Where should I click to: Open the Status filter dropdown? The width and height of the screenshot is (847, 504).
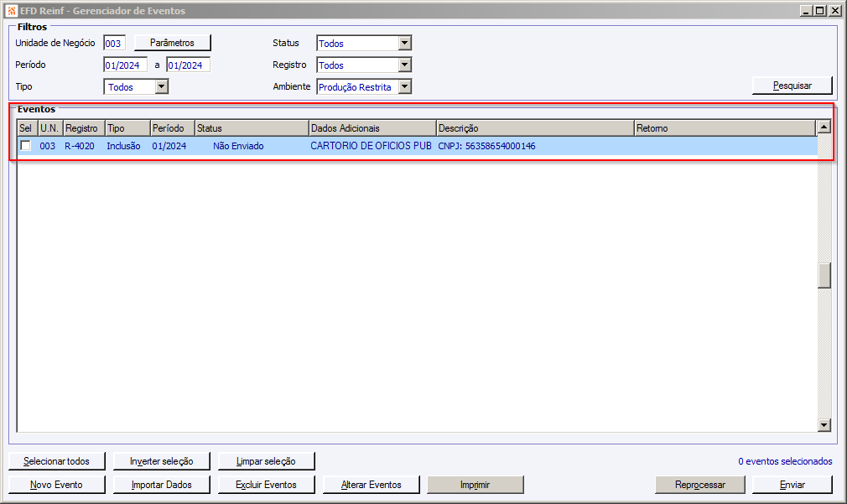coord(404,44)
